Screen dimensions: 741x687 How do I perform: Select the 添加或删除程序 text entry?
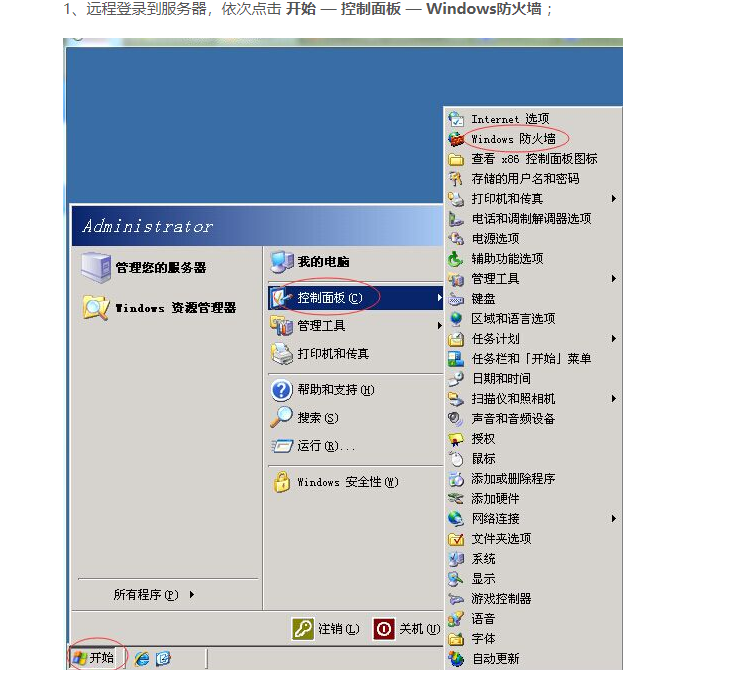tap(513, 479)
